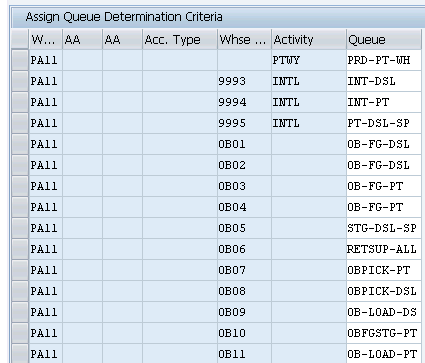425x363 pixels.
Task: Edit the OBPICK-DSL queue field
Action: [x=384, y=291]
